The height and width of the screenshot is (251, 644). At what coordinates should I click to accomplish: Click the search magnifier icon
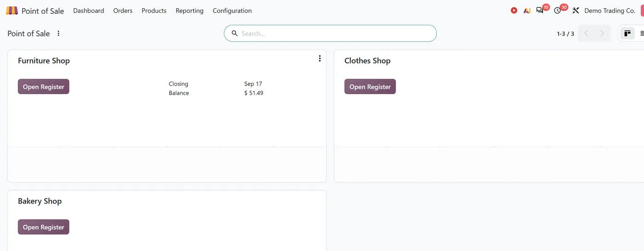point(235,33)
